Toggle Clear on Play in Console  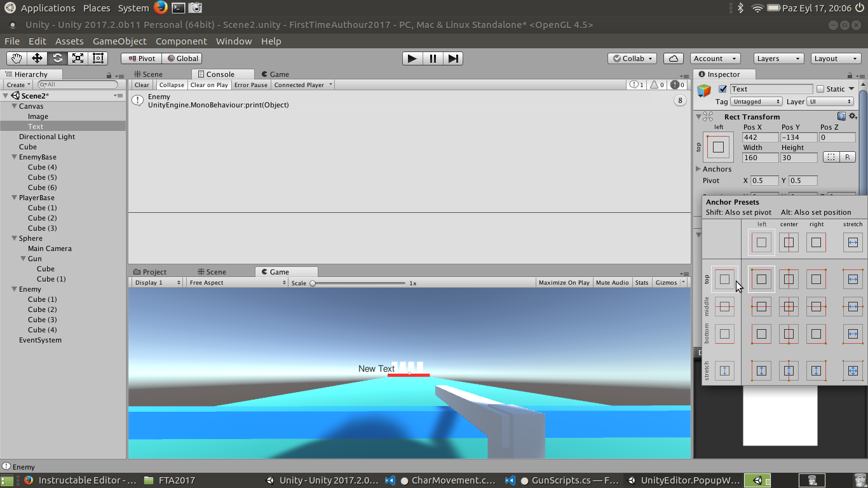209,85
